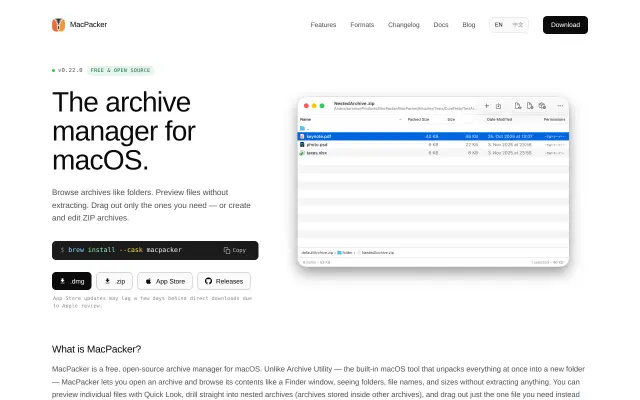Click the green version status dot
Image resolution: width=640 pixels, height=400 pixels.
coord(53,71)
